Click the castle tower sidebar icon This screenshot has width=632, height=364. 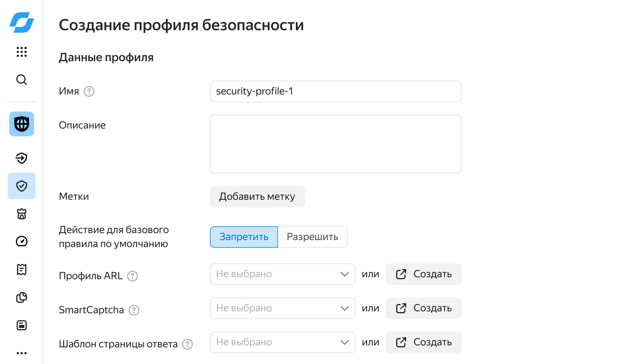tap(22, 214)
